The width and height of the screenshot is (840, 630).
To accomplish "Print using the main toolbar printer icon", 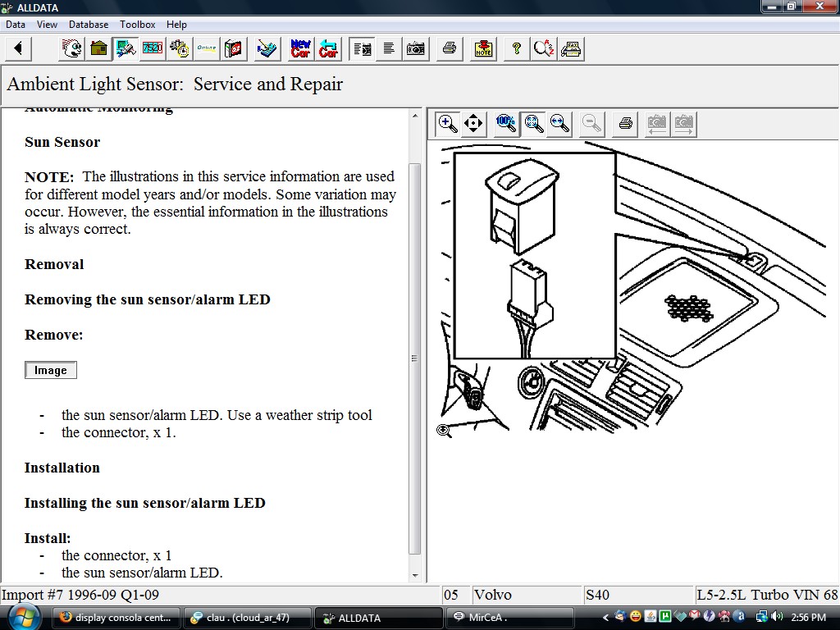I will pos(449,48).
